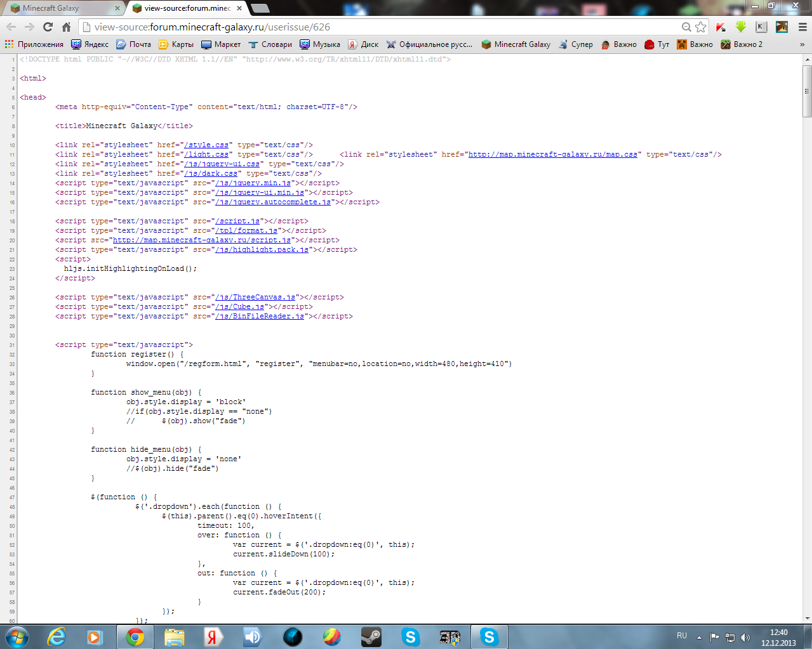812x649 pixels.
Task: Open the Яндекс bookmark
Action: click(x=90, y=44)
